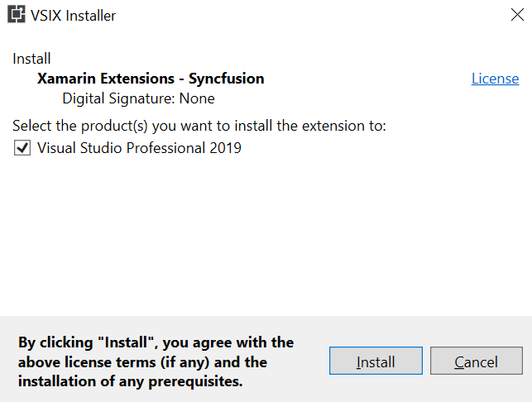Viewport: 532px width, 402px height.
Task: Click the "Xamarin Extensions - Syncfusion" extension name
Action: click(151, 79)
